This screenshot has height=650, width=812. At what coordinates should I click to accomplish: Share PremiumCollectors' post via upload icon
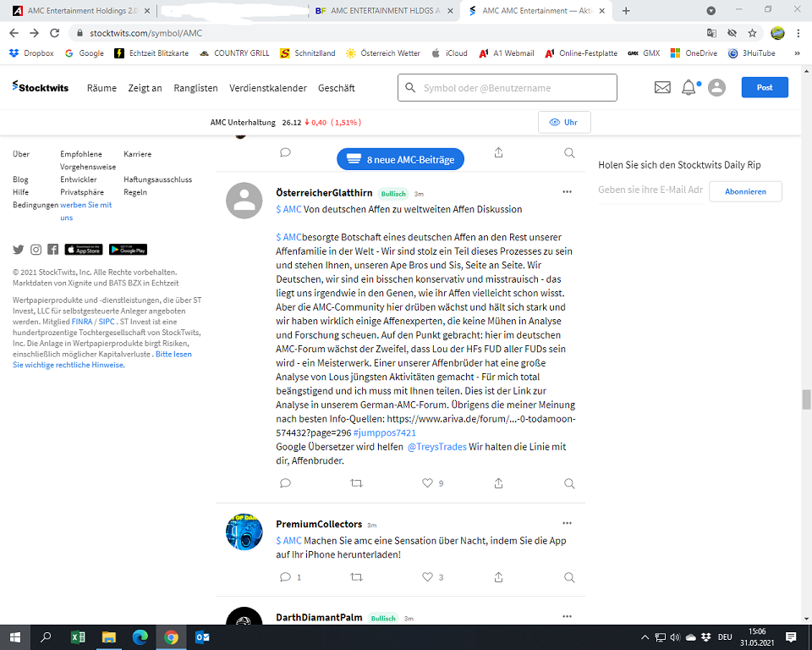[x=498, y=577]
